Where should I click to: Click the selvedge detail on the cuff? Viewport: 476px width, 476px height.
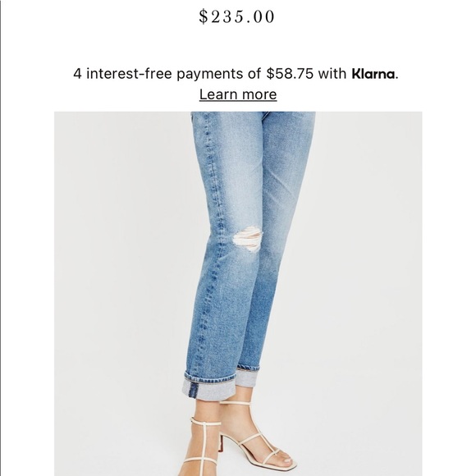click(x=193, y=391)
